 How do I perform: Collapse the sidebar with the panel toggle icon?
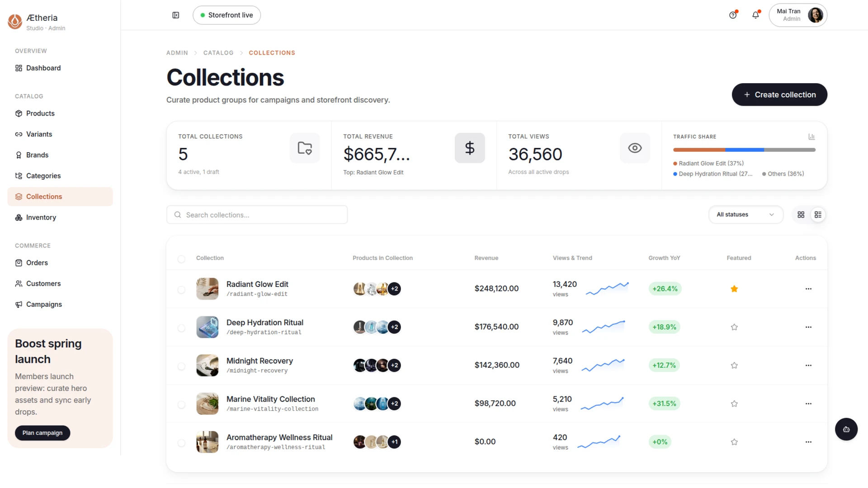click(x=176, y=15)
